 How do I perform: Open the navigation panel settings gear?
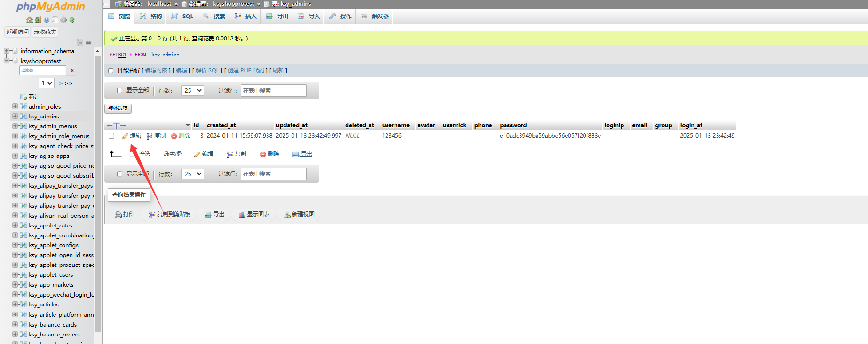63,20
